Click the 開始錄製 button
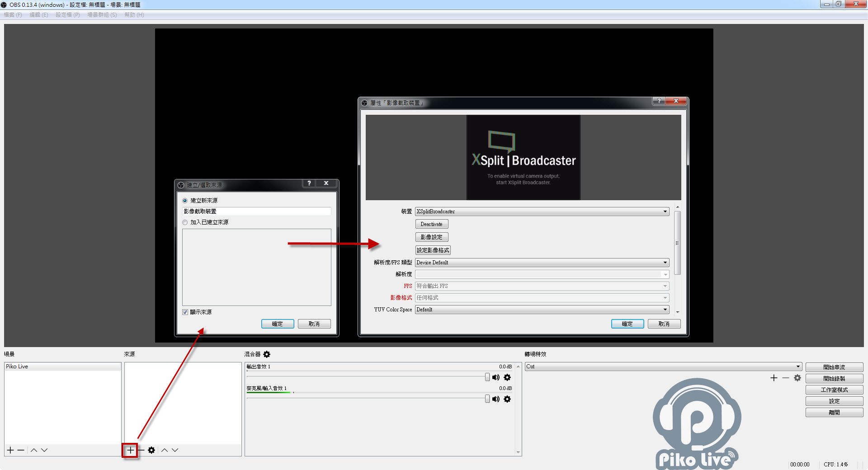The height and width of the screenshot is (470, 868). 834,379
